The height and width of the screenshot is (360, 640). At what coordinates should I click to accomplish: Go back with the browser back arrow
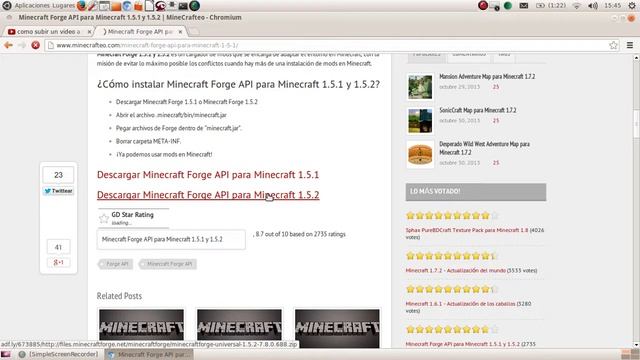click(x=8, y=45)
